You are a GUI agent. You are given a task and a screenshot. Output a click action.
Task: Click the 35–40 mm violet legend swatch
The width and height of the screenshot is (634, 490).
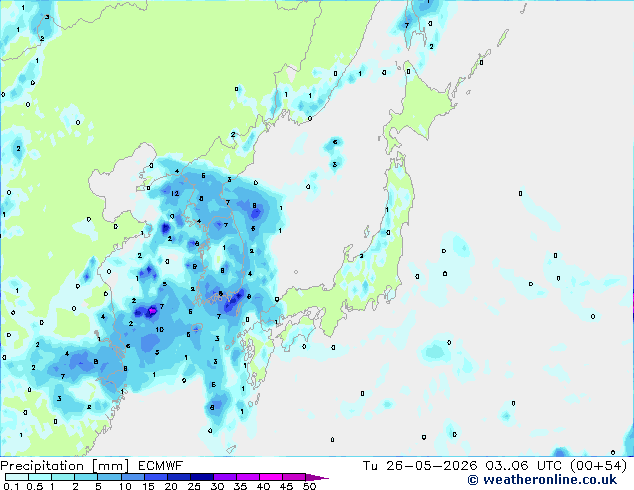pos(248,477)
